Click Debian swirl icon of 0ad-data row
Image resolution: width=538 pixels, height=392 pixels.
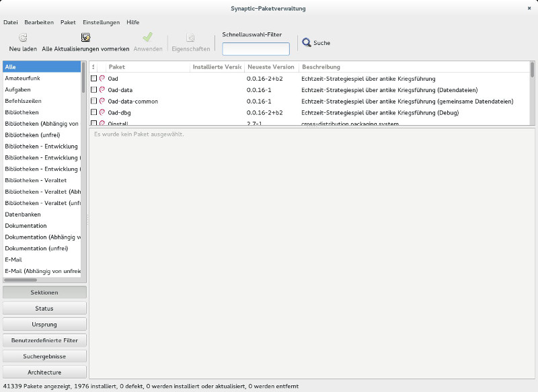pyautogui.click(x=102, y=89)
